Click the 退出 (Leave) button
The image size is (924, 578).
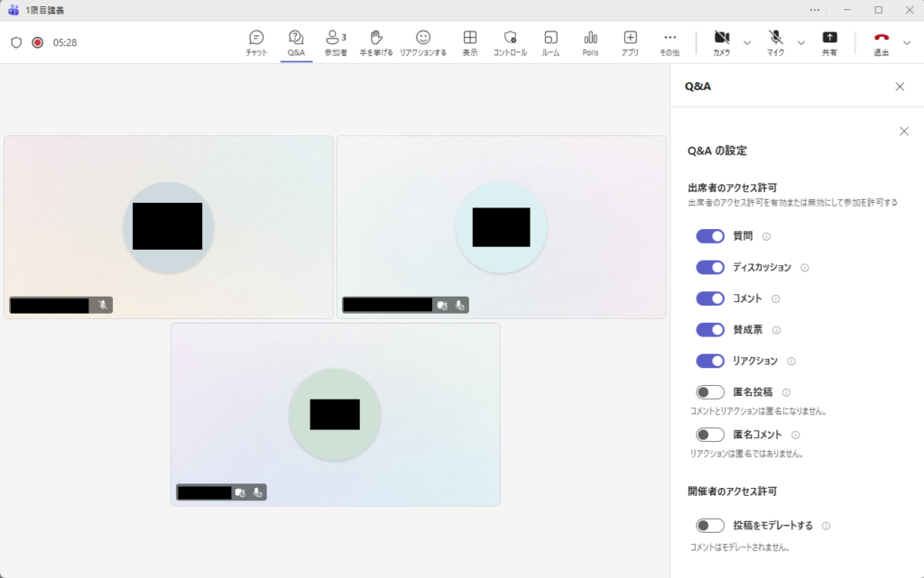coord(882,42)
